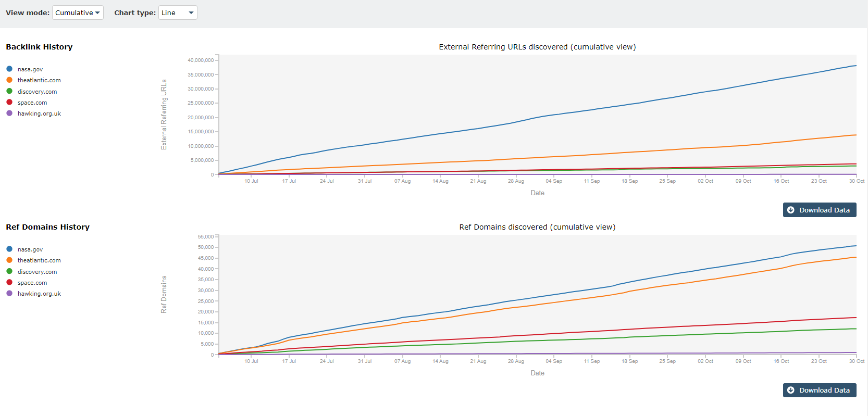The image size is (868, 416).
Task: Click the green discovery.com dot in Ref Domains History
Action: point(9,271)
